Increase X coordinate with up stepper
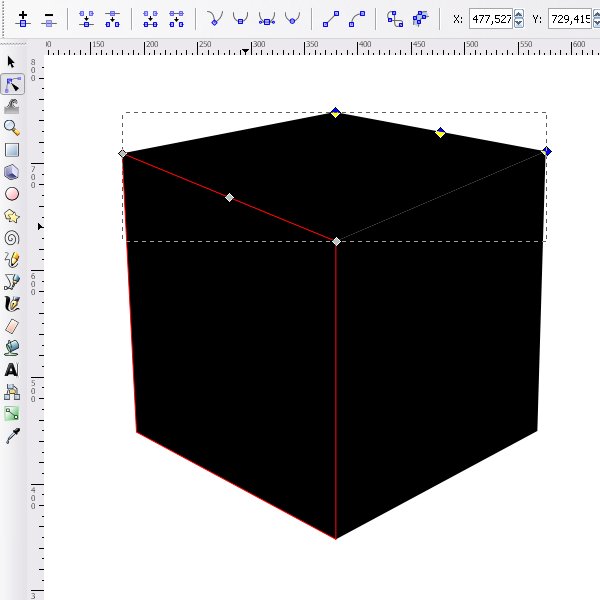Viewport: 600px width, 600px height. [x=519, y=15]
